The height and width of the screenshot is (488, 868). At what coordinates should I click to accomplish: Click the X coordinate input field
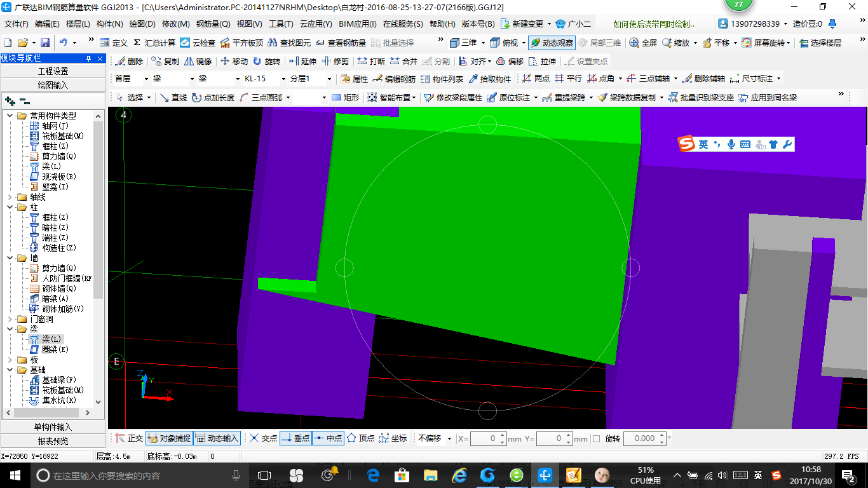click(488, 438)
